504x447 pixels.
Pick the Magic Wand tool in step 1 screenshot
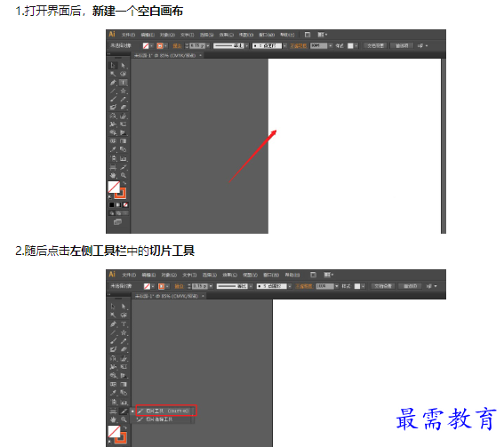coord(113,74)
